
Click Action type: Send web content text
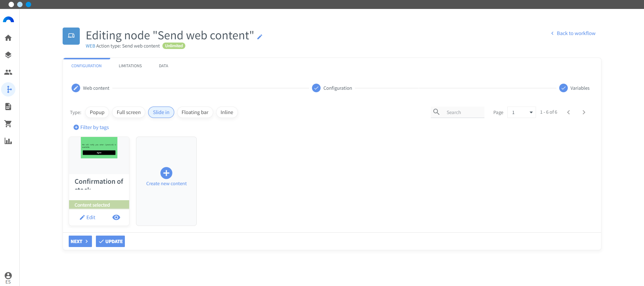128,46
